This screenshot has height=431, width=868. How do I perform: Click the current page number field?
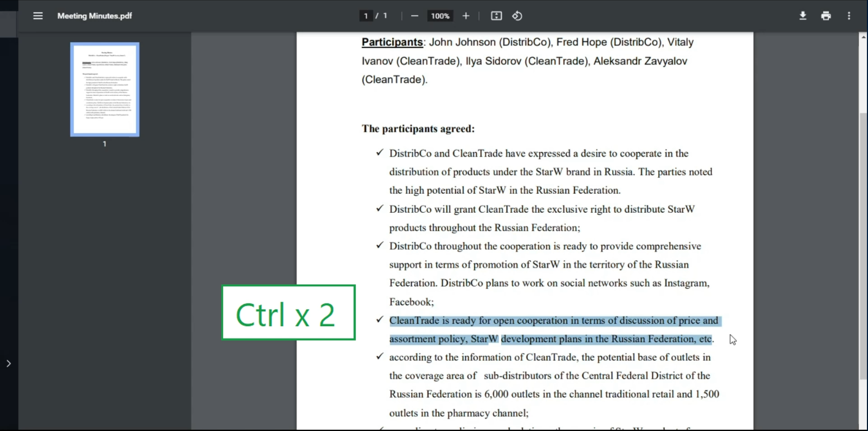[x=366, y=16]
